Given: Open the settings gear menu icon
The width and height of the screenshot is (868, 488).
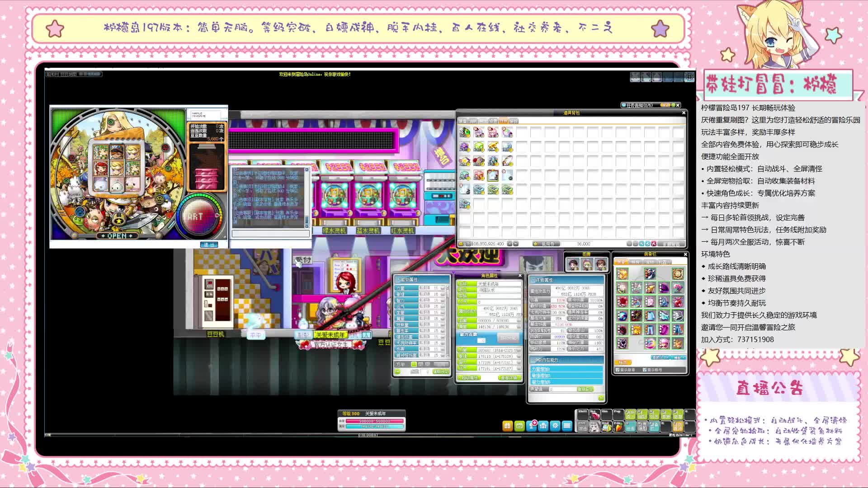Looking at the screenshot, I should (555, 426).
